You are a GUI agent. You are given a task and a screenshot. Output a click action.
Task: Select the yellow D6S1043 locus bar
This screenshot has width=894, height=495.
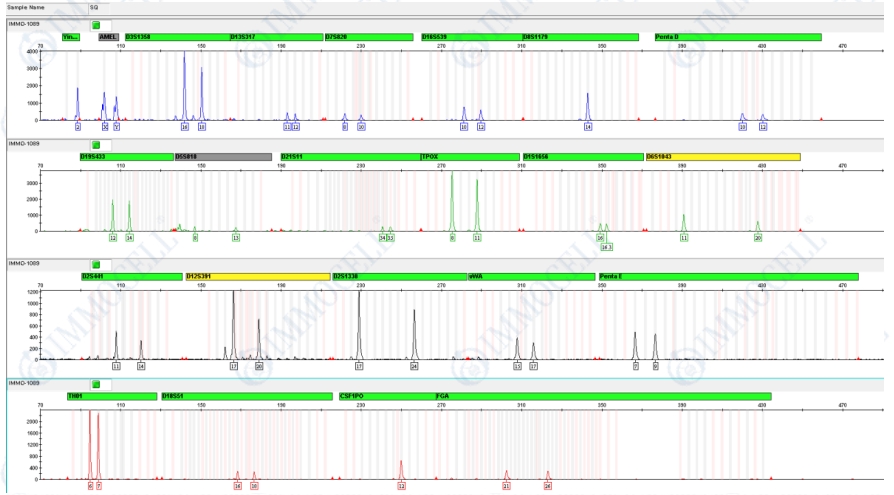pyautogui.click(x=723, y=157)
